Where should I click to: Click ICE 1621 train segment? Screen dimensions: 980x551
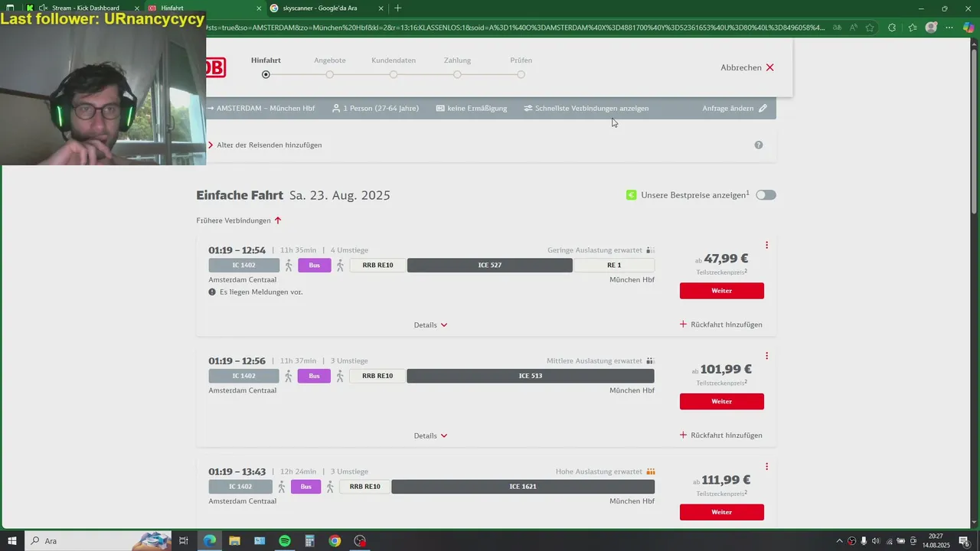point(523,487)
